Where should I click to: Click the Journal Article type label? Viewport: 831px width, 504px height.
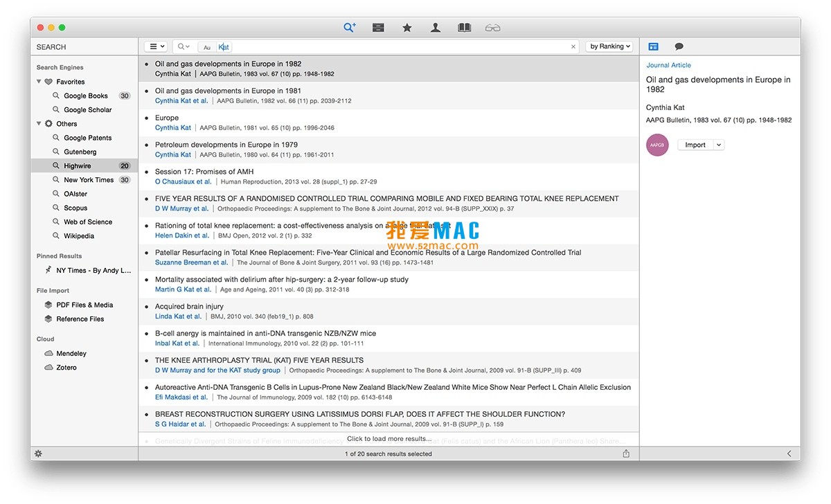(668, 65)
